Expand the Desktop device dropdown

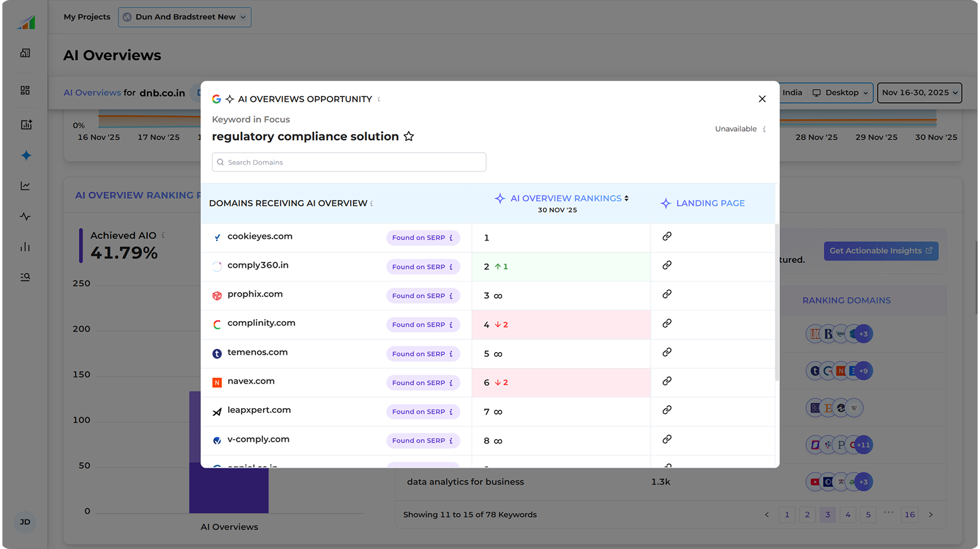coord(841,93)
